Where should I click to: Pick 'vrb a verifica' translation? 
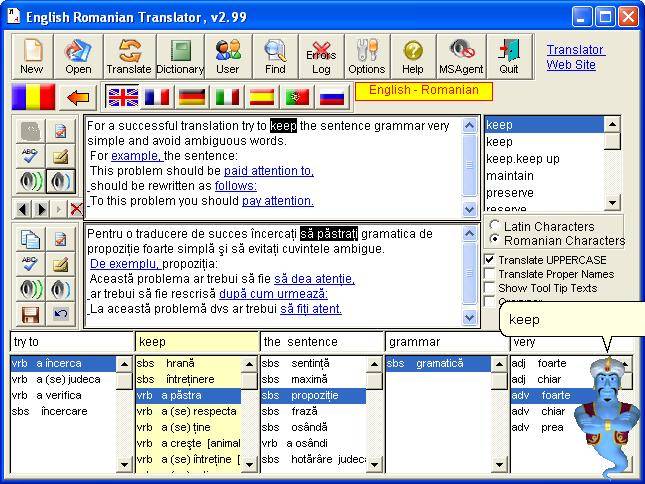tap(63, 395)
